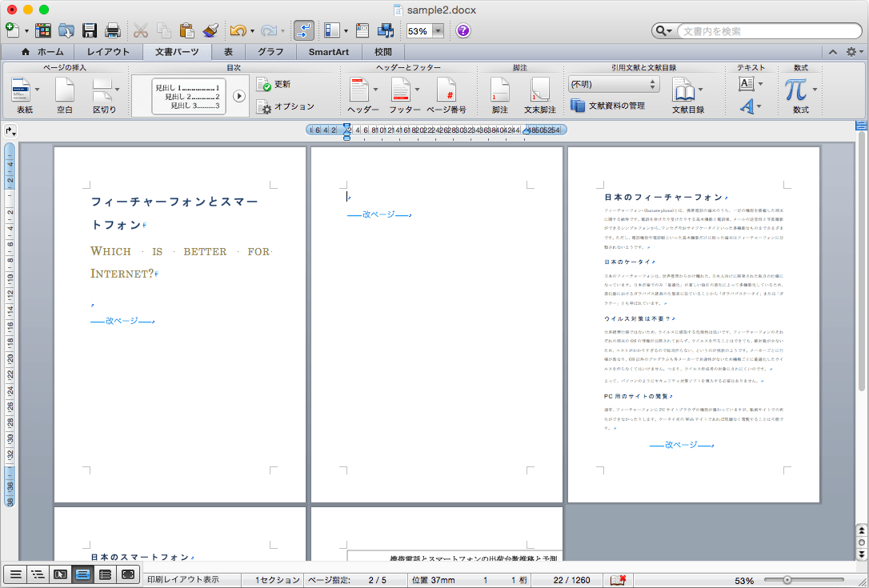Image resolution: width=869 pixels, height=588 pixels.
Task: Switch to full screen view button
Action: tap(127, 574)
